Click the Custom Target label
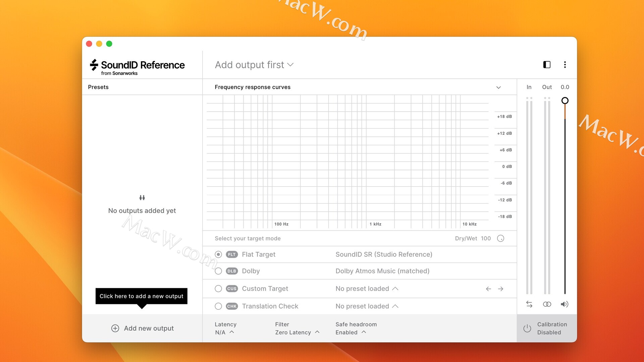 click(x=265, y=289)
